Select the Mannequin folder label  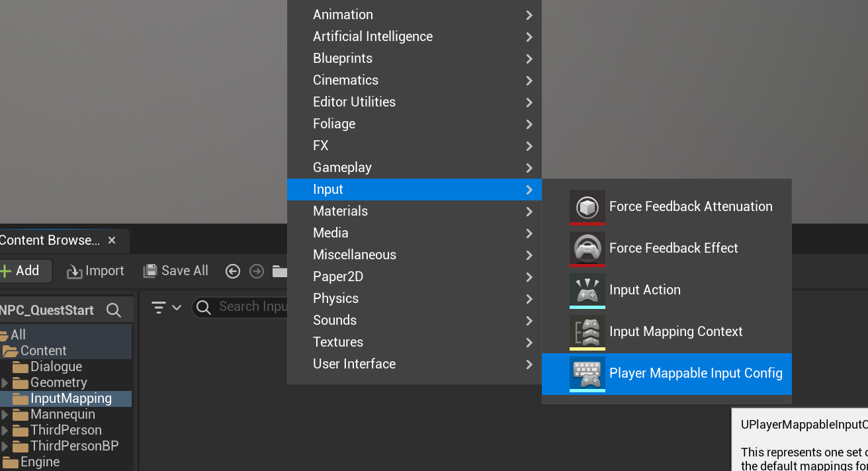pyautogui.click(x=63, y=414)
